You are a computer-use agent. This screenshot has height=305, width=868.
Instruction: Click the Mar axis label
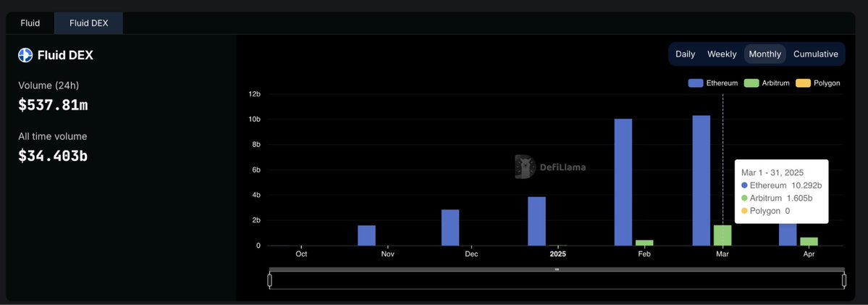[x=722, y=254]
